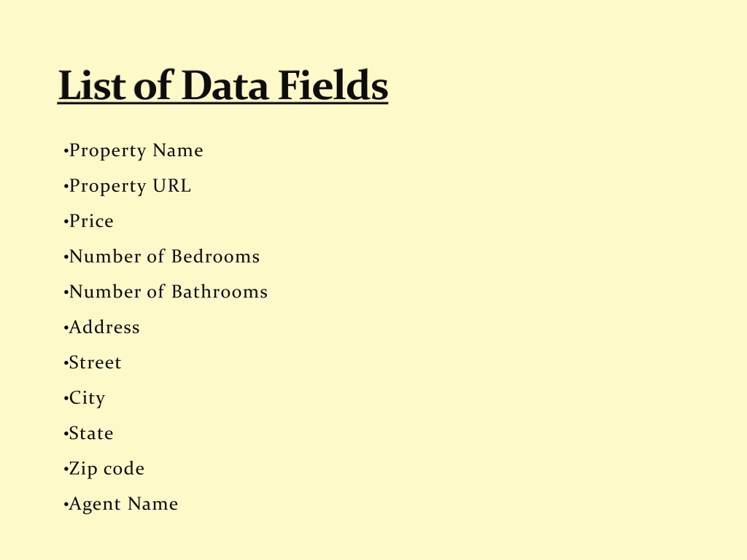Viewport: 747px width, 560px height.
Task: Click the word Fields in the heading
Action: 333,85
